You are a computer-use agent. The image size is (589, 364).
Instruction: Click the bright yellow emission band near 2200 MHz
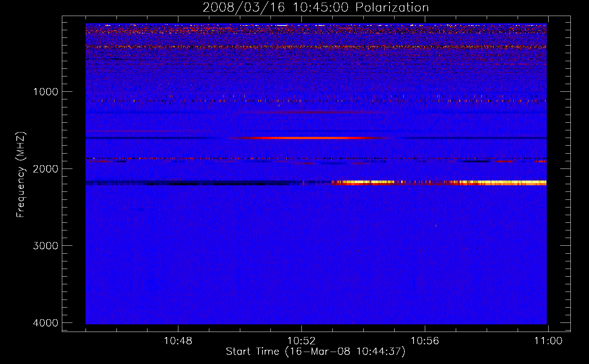pyautogui.click(x=439, y=183)
